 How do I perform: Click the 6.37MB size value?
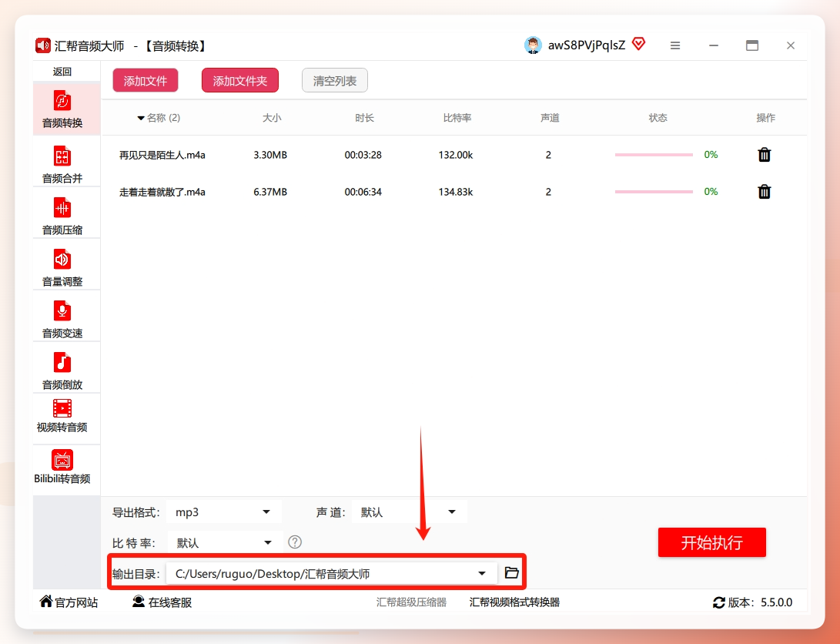tap(270, 193)
